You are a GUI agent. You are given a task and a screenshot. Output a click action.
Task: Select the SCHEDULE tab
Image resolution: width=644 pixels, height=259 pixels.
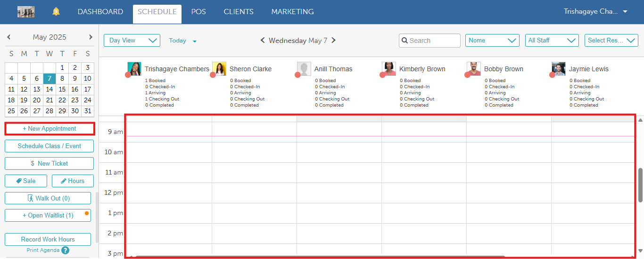click(x=157, y=14)
